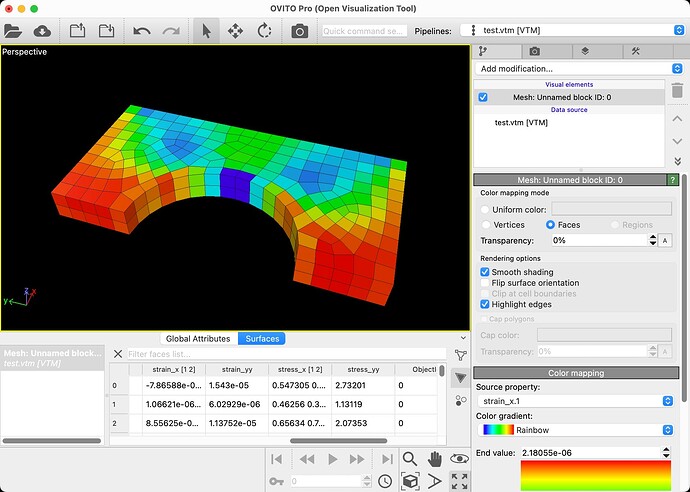
Task: Select the Uniform color radio button
Action: click(x=485, y=209)
